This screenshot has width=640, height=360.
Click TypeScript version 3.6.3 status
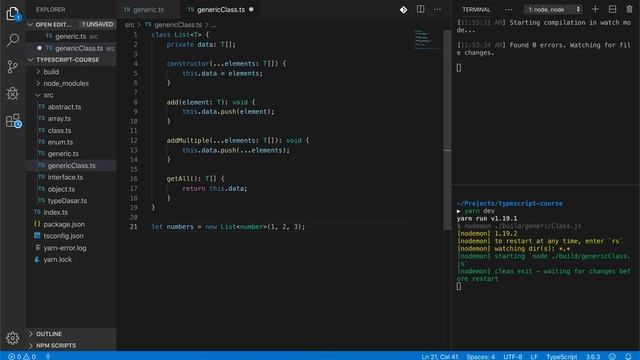pyautogui.click(x=593, y=356)
